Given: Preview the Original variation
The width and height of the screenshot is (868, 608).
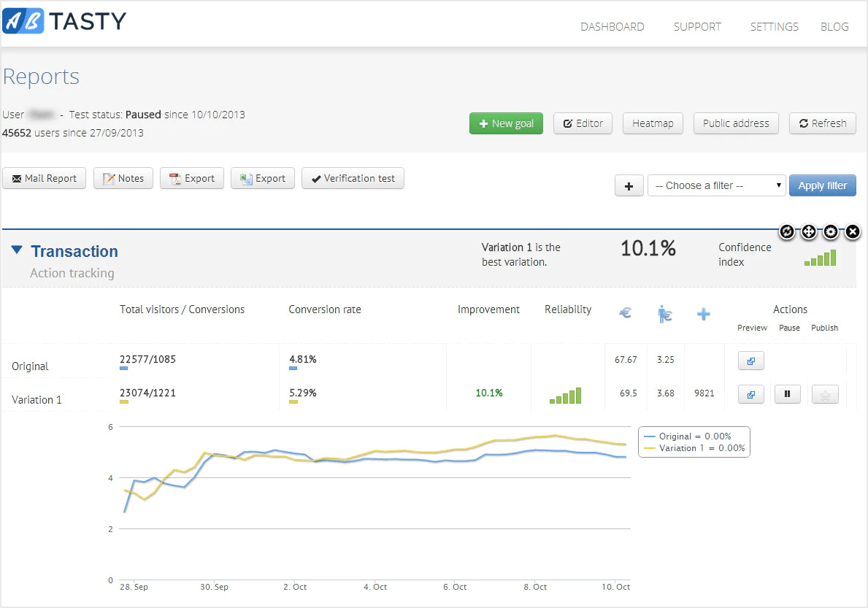Looking at the screenshot, I should click(750, 361).
